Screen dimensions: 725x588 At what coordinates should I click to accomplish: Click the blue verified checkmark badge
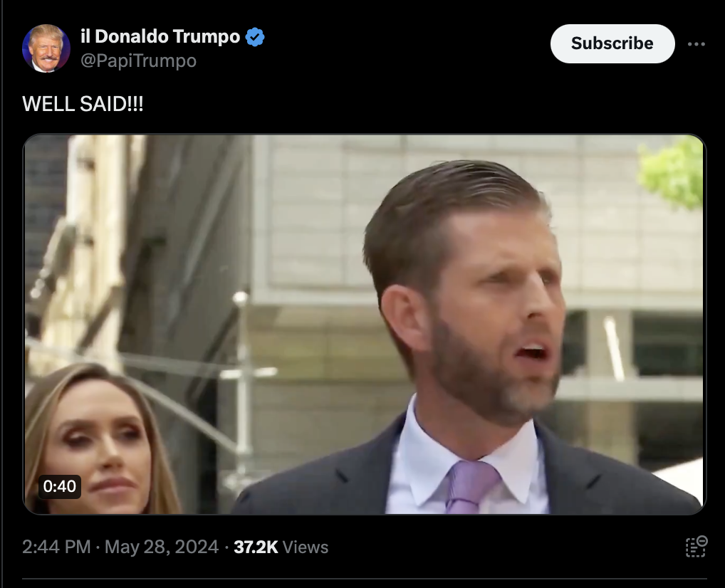(x=255, y=37)
